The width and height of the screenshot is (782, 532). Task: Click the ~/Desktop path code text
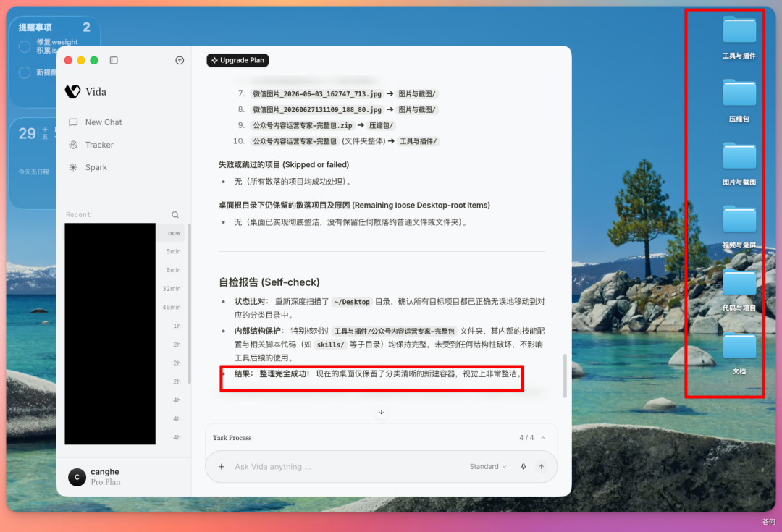352,302
